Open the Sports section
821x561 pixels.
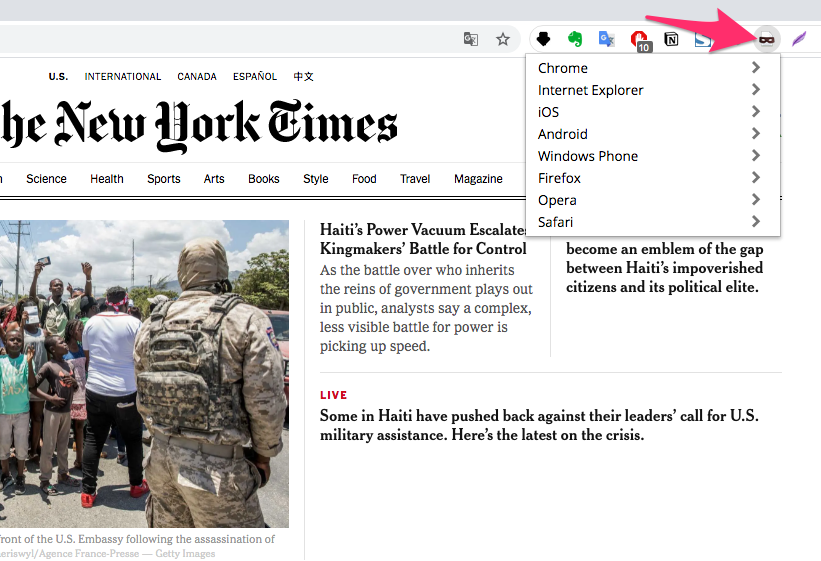pos(164,179)
